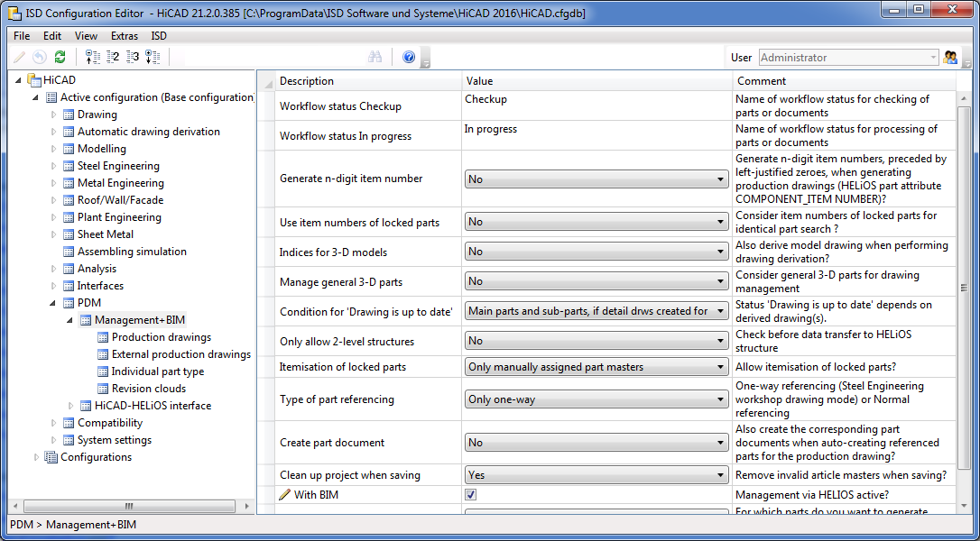Screen dimensions: 980x541
Task: Expand all tree levels icon
Action: tap(153, 58)
